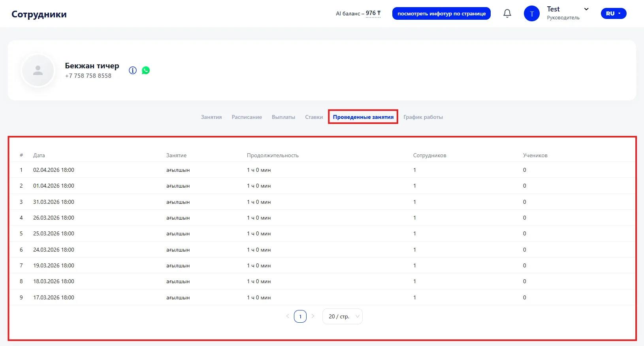
Task: Click the Продолжительность column header
Action: [x=273, y=155]
